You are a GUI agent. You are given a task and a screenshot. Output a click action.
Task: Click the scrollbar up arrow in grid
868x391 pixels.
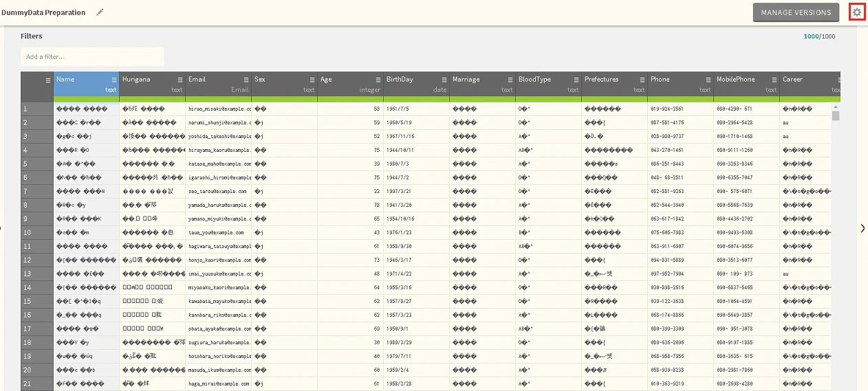(836, 106)
